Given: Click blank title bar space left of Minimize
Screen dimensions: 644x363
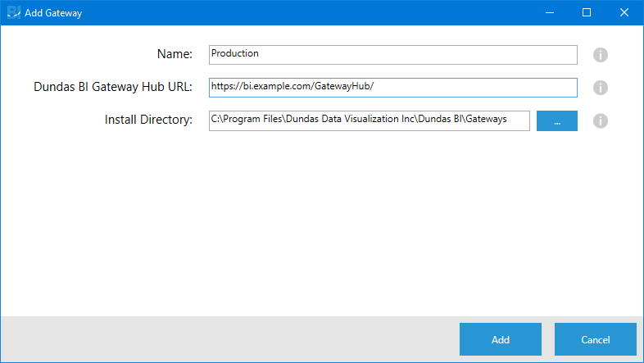Looking at the screenshot, I should [x=328, y=13].
